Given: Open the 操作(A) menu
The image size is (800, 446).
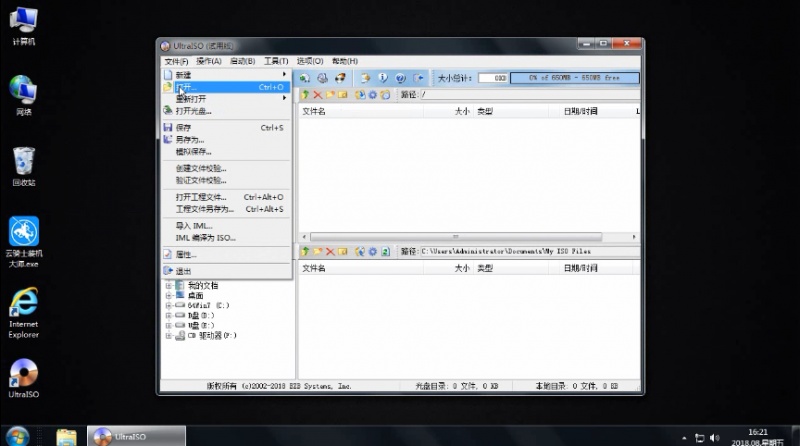Looking at the screenshot, I should pos(209,61).
